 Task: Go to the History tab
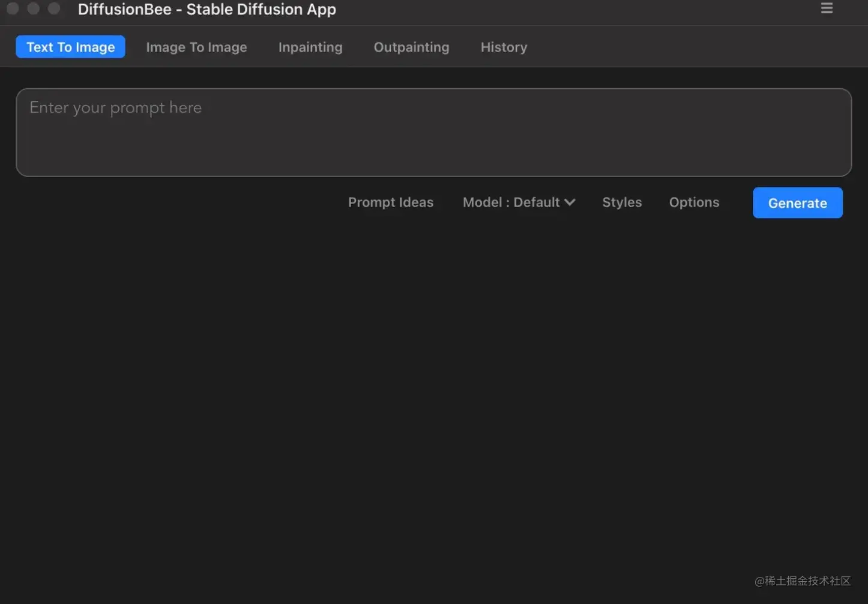[x=504, y=47]
